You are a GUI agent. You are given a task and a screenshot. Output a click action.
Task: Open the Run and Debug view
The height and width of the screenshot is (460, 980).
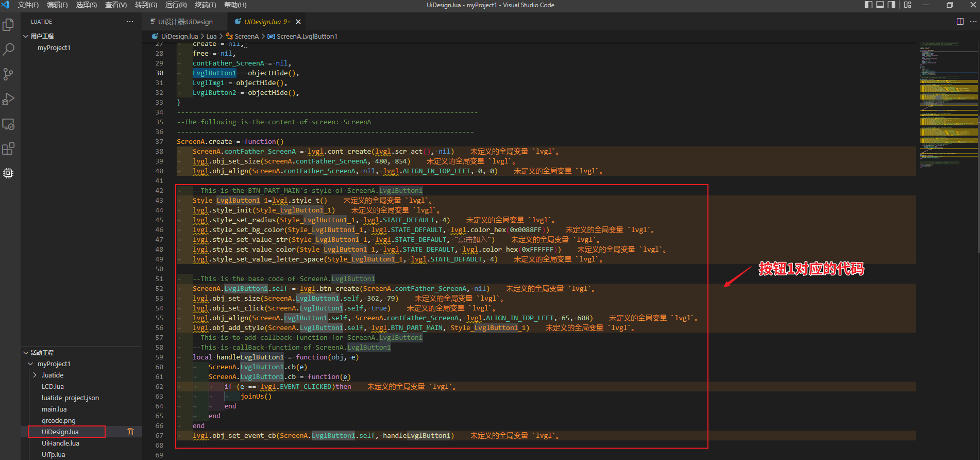8,99
